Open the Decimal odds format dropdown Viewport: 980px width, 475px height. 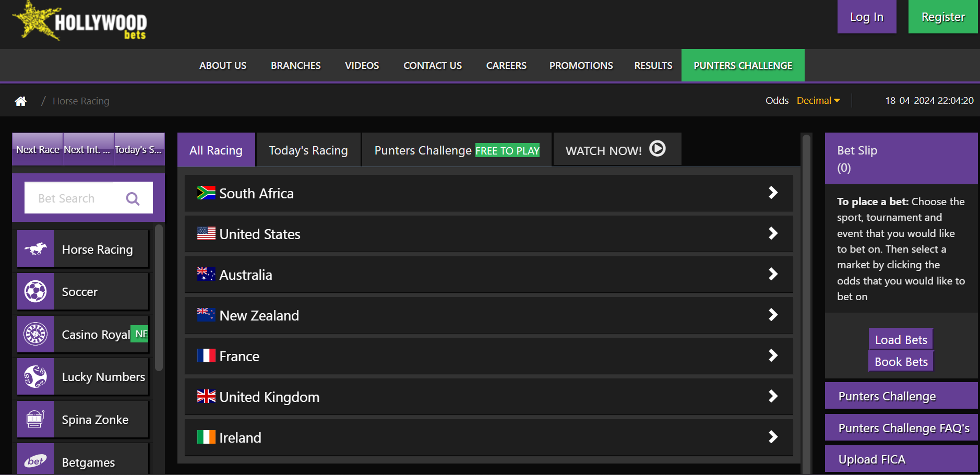click(x=818, y=101)
